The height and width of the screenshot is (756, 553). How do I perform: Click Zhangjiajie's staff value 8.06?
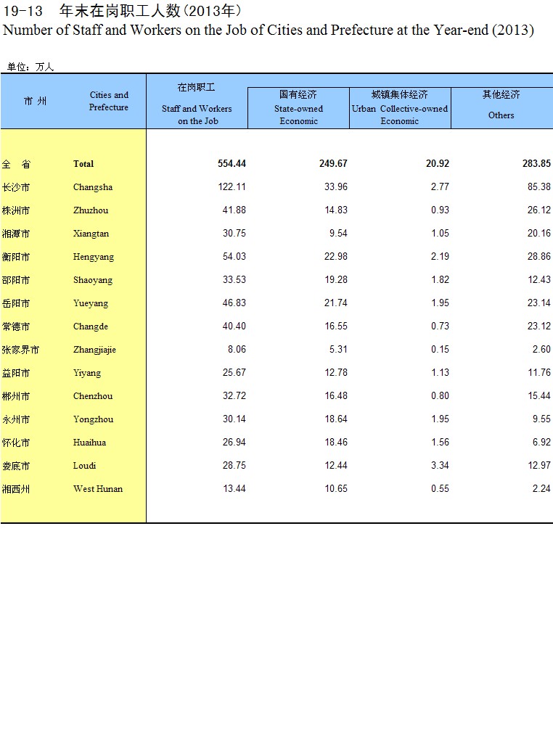237,348
